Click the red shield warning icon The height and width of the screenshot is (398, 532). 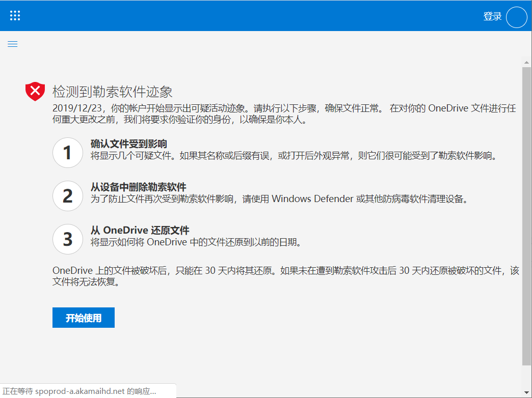pyautogui.click(x=35, y=91)
